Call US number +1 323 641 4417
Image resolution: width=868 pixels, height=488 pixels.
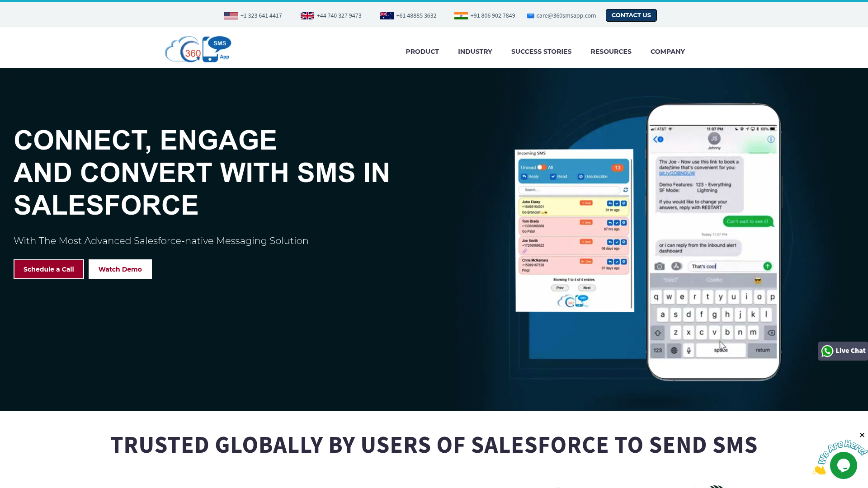click(261, 16)
